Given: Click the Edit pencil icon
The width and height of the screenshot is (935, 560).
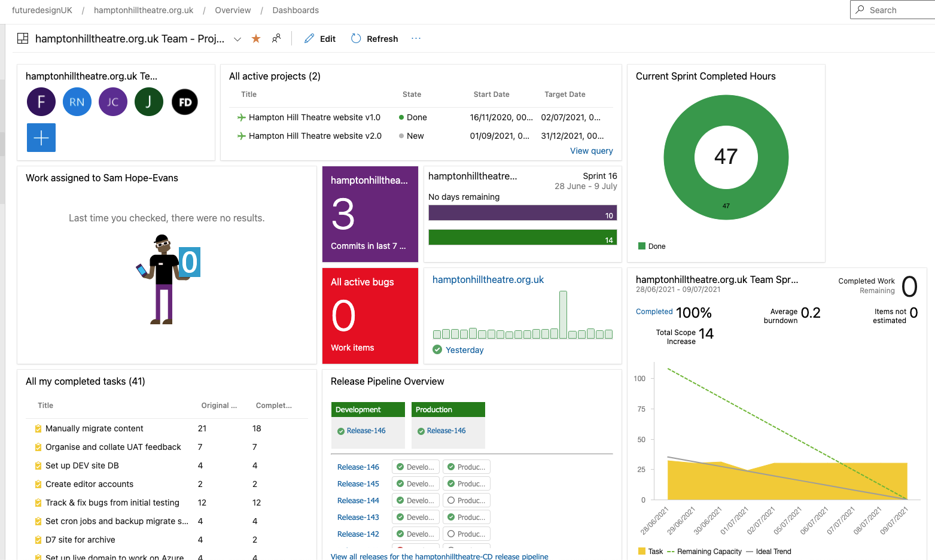Looking at the screenshot, I should pos(309,38).
